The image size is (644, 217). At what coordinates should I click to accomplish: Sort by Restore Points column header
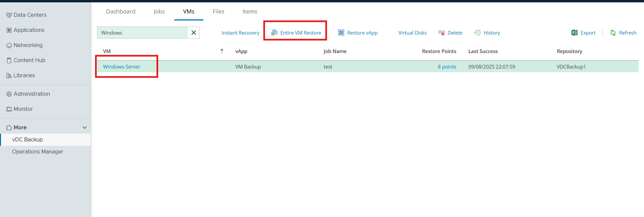439,51
